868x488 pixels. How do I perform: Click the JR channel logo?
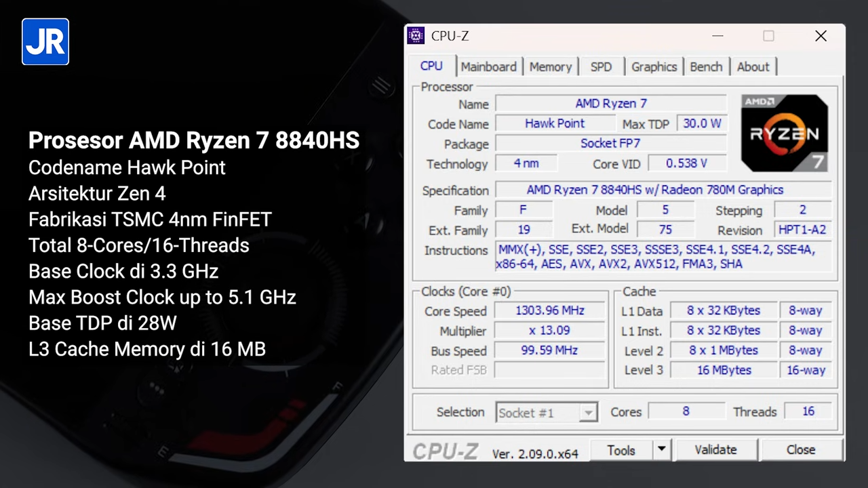[45, 42]
